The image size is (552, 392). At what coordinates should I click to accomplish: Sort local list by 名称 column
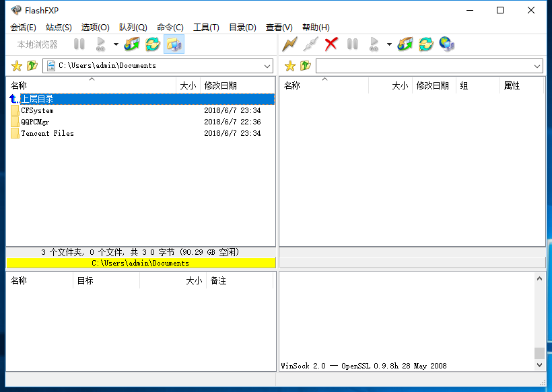(x=92, y=85)
